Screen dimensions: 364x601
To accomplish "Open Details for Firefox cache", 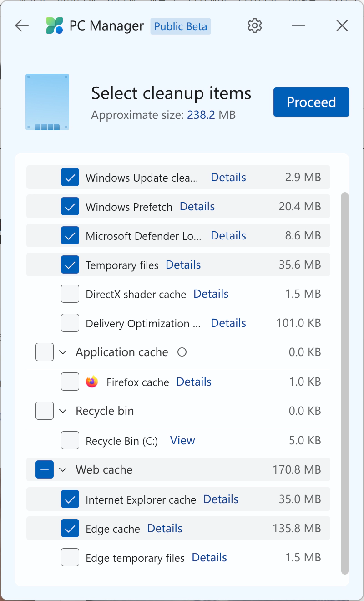I will [194, 382].
